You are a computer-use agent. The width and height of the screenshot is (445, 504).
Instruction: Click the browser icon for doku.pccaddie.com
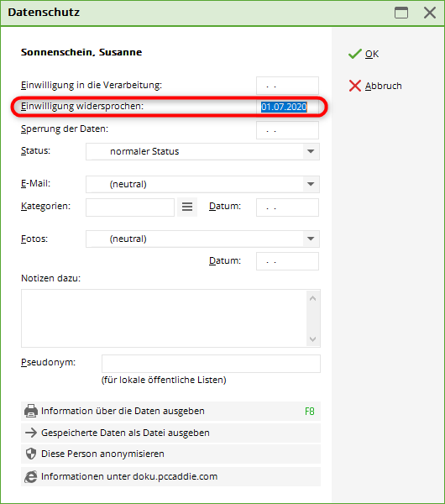(31, 476)
